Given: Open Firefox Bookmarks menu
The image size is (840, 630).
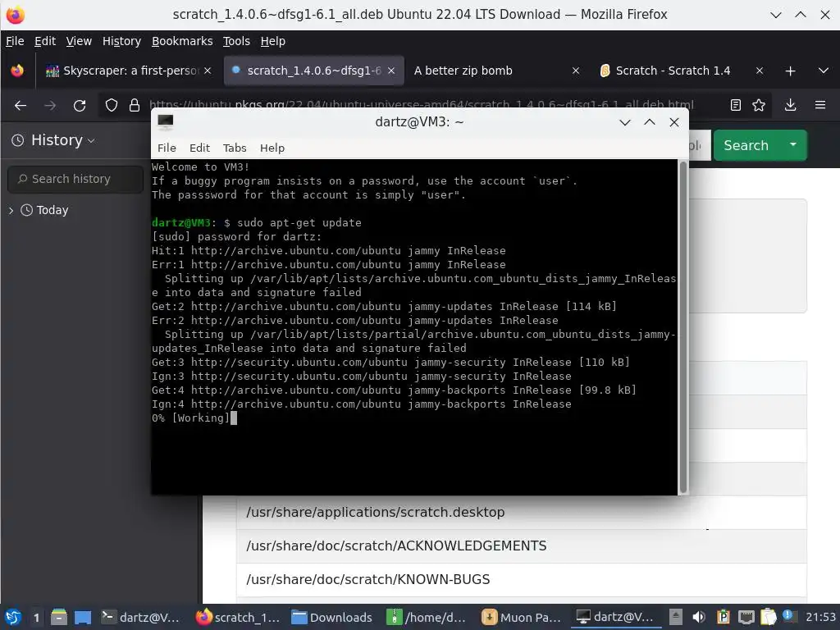Looking at the screenshot, I should coord(182,41).
